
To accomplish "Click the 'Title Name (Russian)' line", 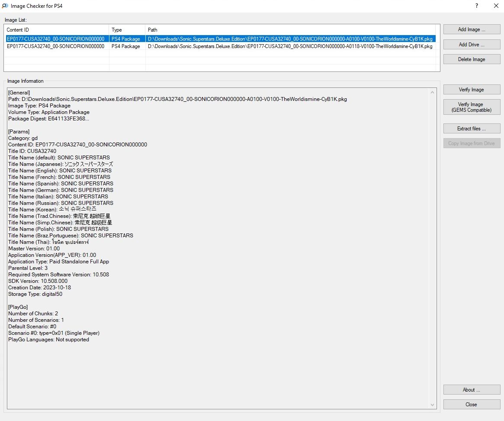I will 61,203.
